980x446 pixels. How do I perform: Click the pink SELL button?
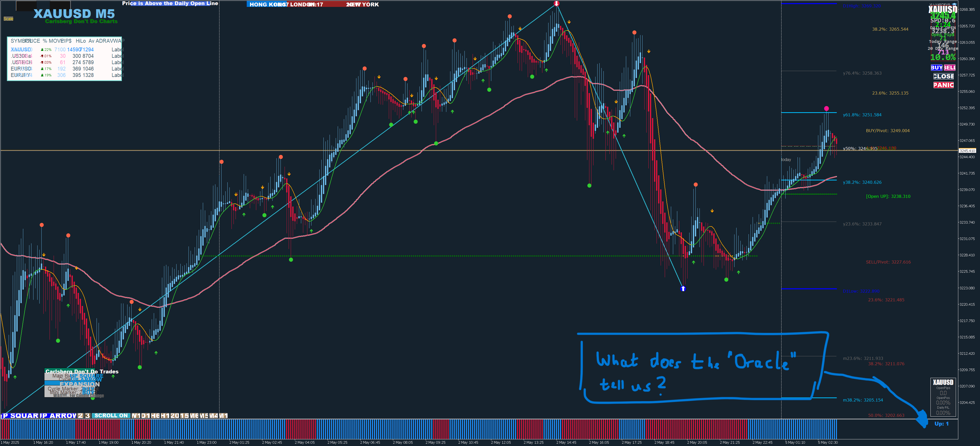[x=950, y=67]
